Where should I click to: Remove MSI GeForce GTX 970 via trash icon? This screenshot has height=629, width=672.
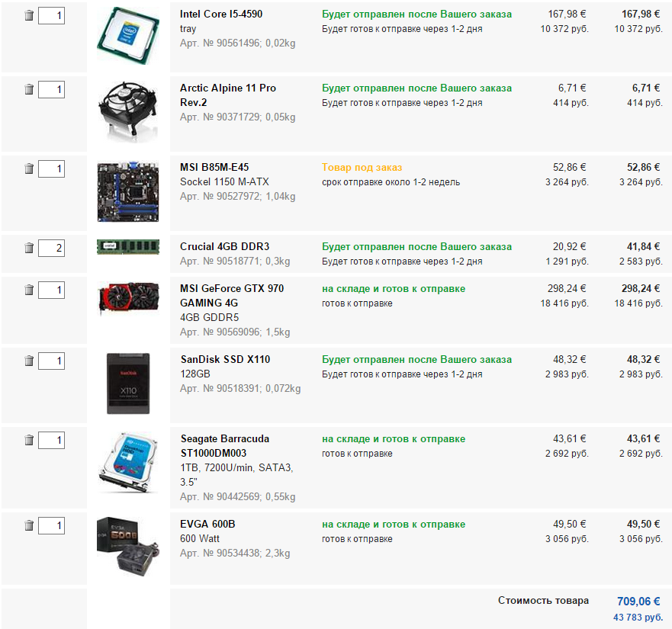[29, 290]
